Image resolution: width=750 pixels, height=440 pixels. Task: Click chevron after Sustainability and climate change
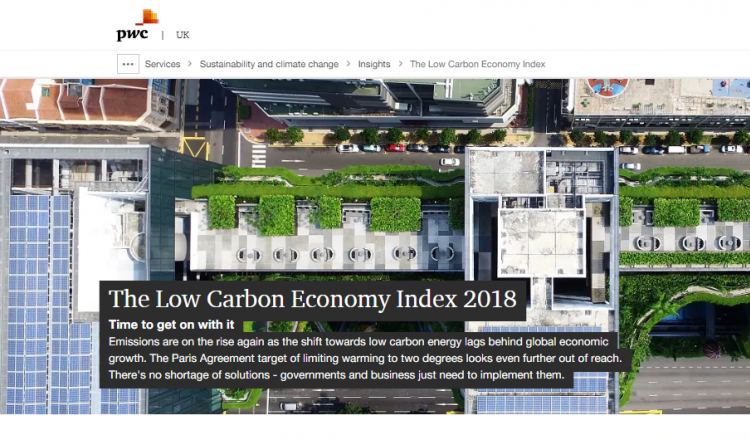348,64
